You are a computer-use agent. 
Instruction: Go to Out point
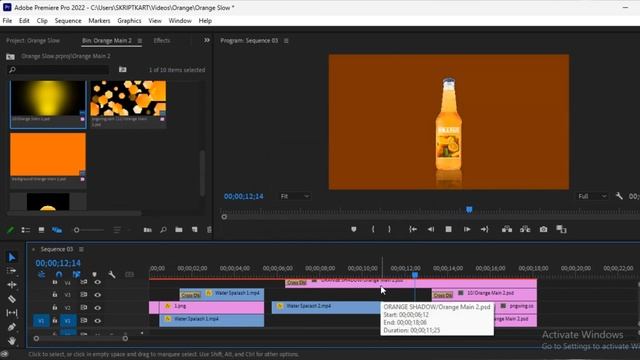pyautogui.click(x=484, y=229)
